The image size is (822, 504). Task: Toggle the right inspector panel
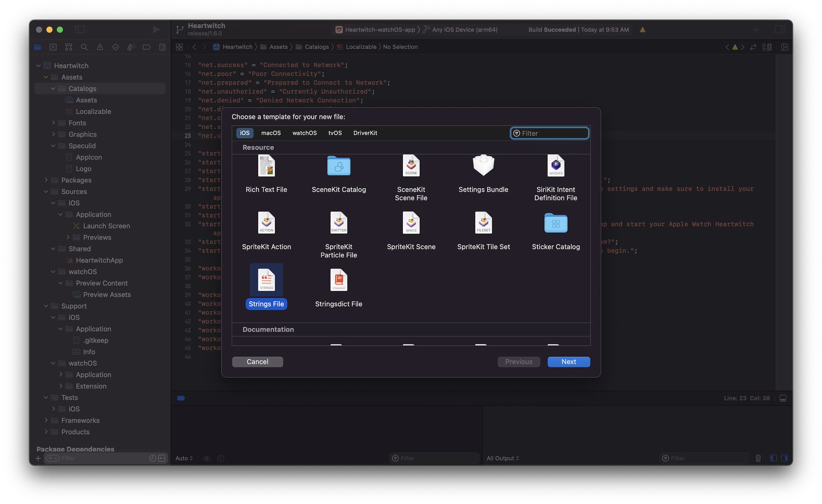tap(780, 30)
